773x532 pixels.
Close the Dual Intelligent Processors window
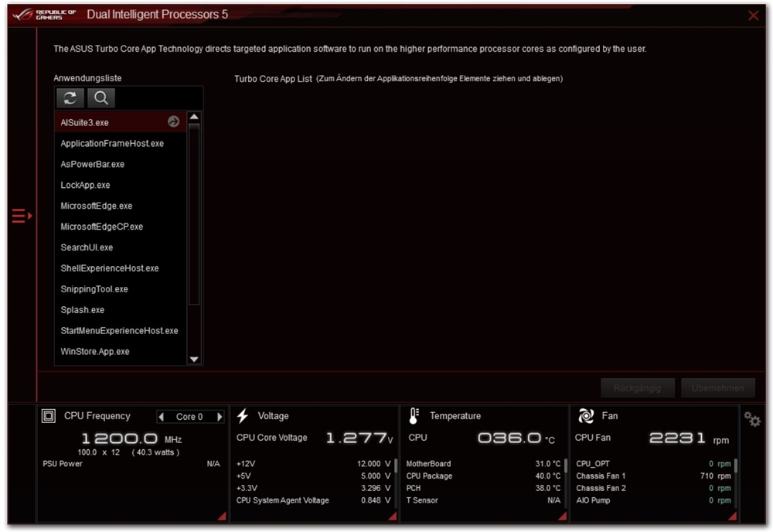(754, 15)
